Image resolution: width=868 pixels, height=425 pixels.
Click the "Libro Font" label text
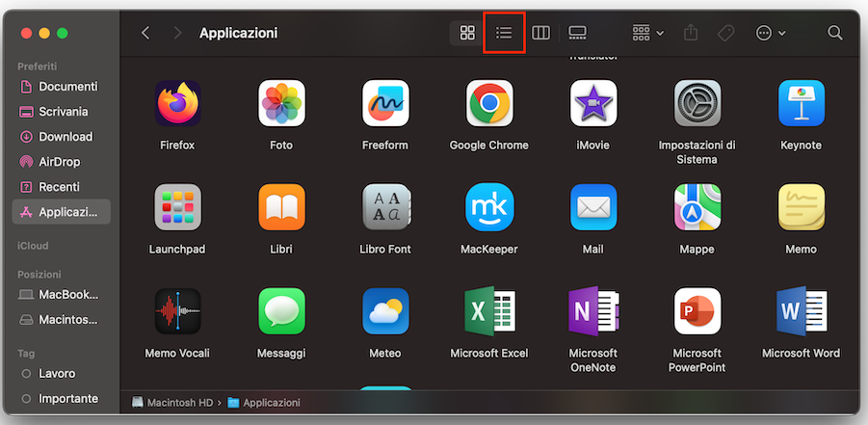(385, 250)
